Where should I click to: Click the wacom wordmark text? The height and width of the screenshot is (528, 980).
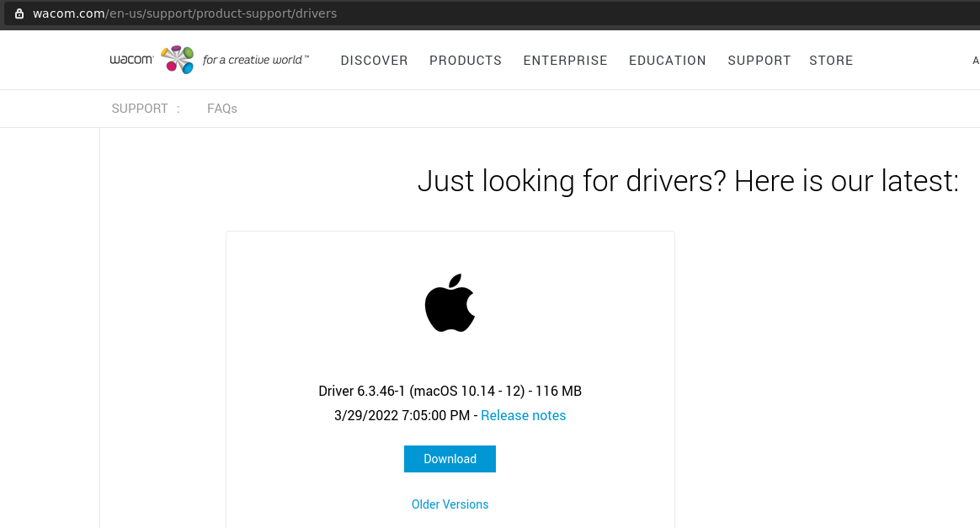point(131,60)
